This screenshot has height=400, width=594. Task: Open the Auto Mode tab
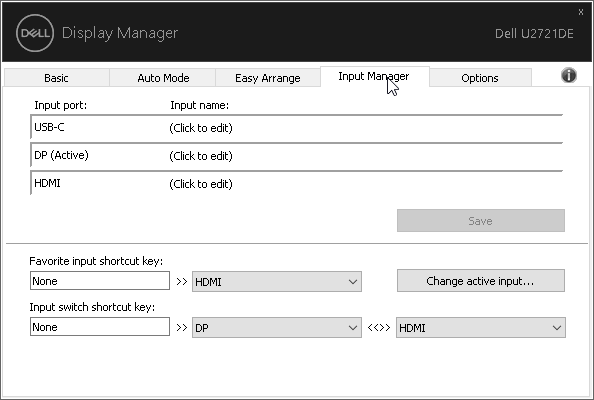pyautogui.click(x=163, y=78)
